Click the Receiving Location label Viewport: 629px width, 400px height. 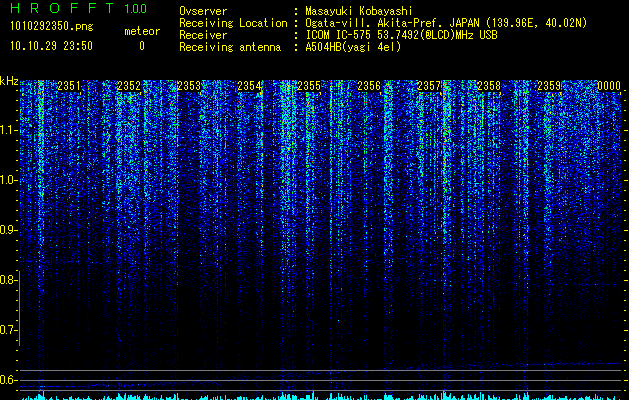[x=233, y=23]
